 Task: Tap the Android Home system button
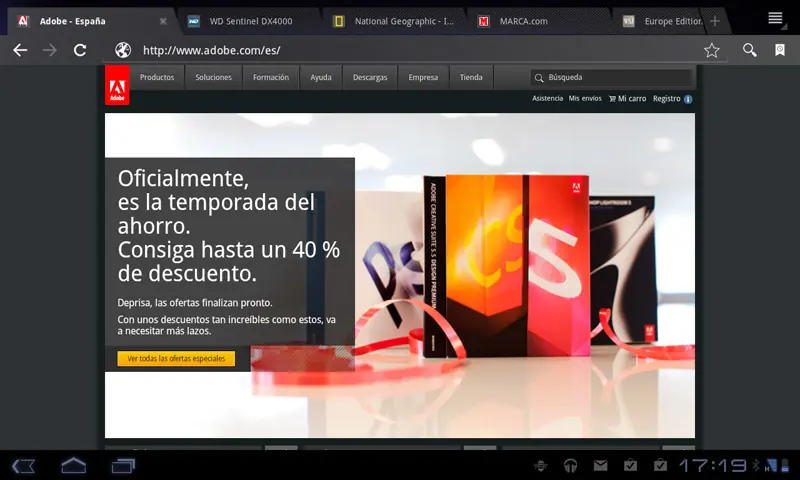click(73, 465)
